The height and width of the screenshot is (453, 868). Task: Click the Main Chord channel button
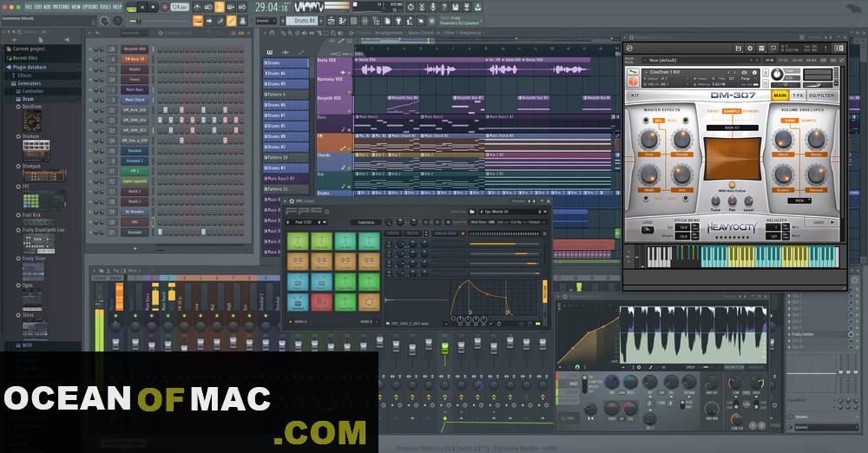(134, 100)
